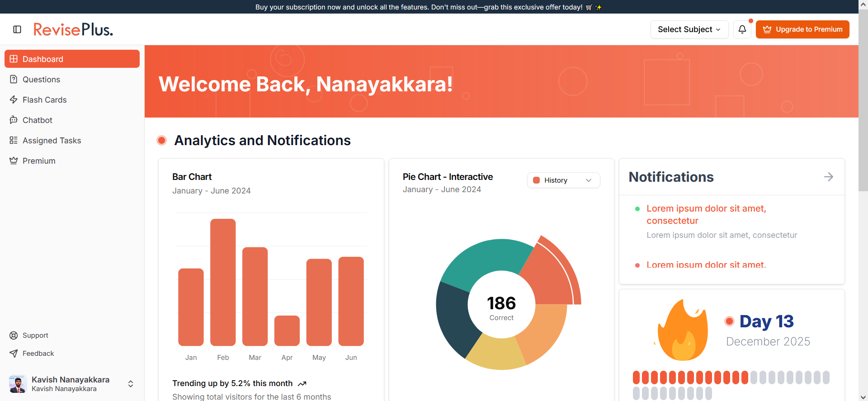Toggle the sidebar collapse icon
The image size is (868, 401).
click(x=17, y=29)
